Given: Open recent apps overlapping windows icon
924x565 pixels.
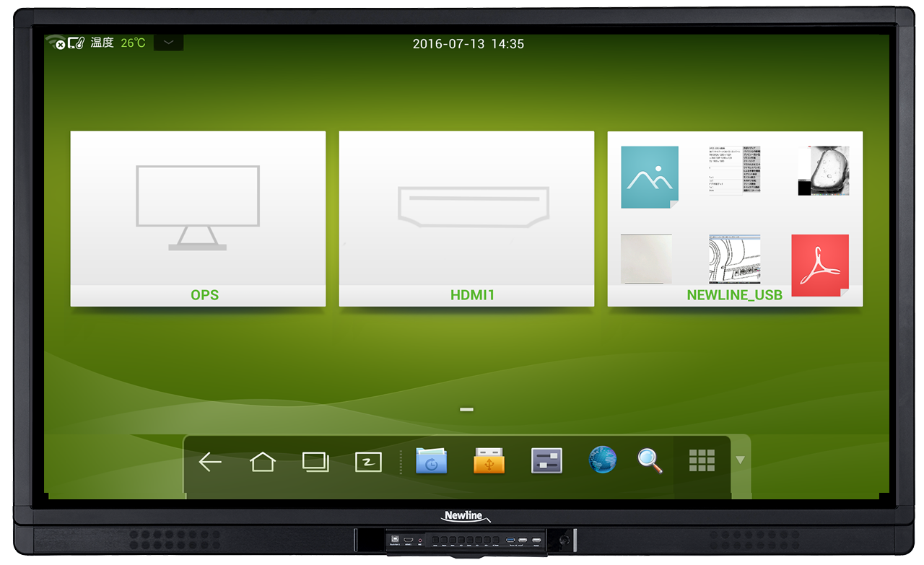Looking at the screenshot, I should tap(315, 462).
